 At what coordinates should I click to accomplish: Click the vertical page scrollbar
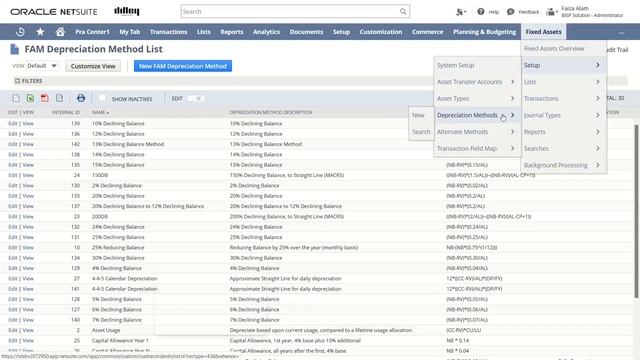[636, 211]
